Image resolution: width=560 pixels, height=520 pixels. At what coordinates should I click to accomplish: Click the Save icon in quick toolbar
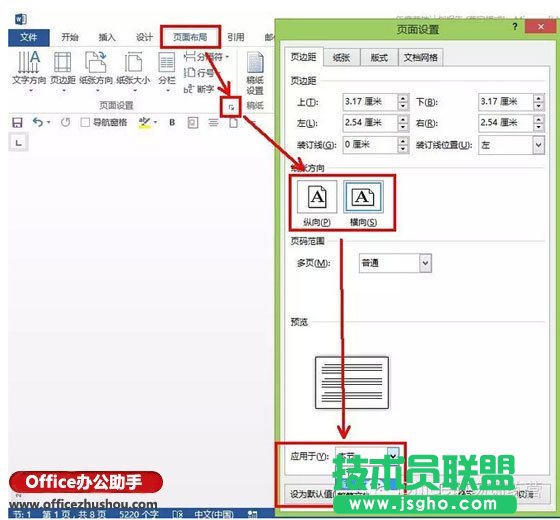point(17,122)
